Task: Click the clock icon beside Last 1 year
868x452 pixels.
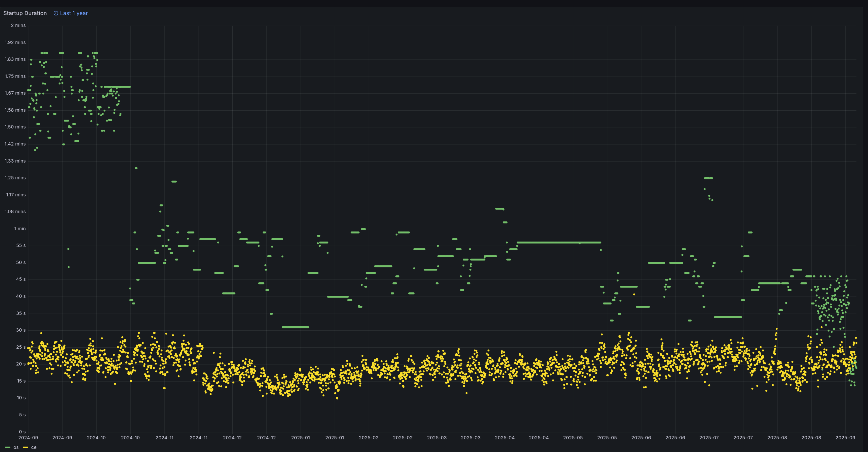Action: click(x=56, y=13)
